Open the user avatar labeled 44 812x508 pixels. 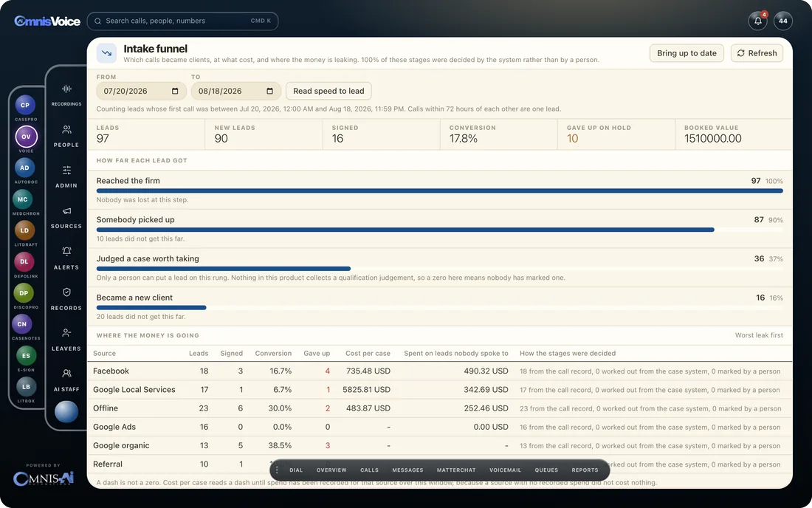783,21
